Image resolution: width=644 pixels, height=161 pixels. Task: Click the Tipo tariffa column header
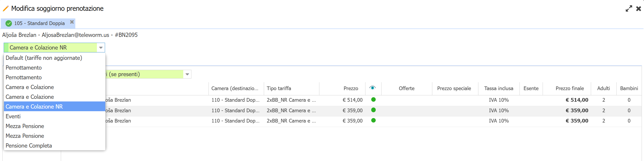(x=279, y=89)
